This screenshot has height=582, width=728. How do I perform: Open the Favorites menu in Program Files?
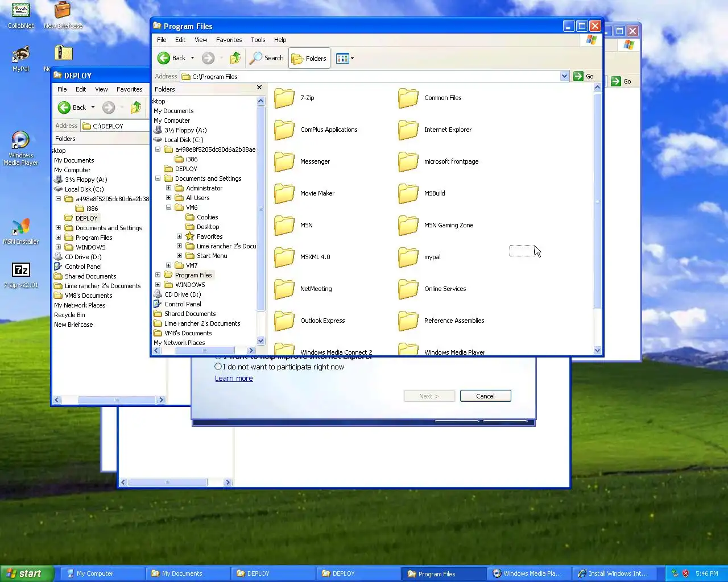point(229,40)
